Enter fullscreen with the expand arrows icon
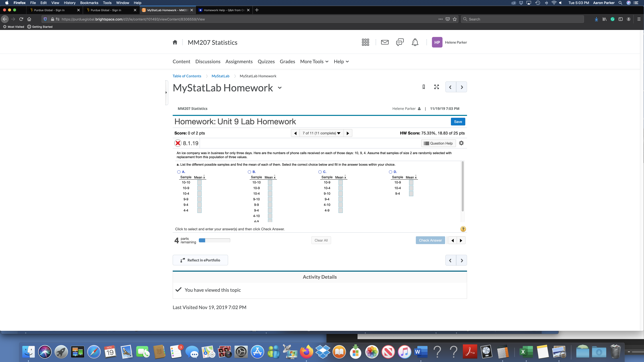The image size is (644, 362). tap(436, 87)
